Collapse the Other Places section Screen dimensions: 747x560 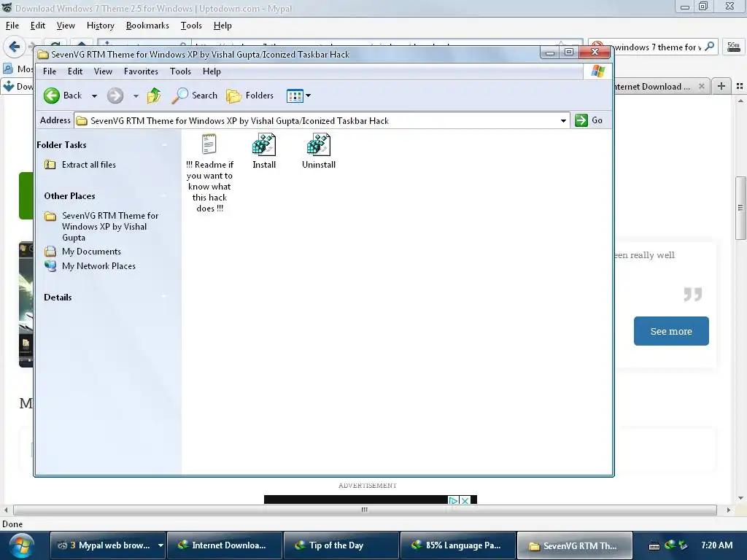(164, 195)
